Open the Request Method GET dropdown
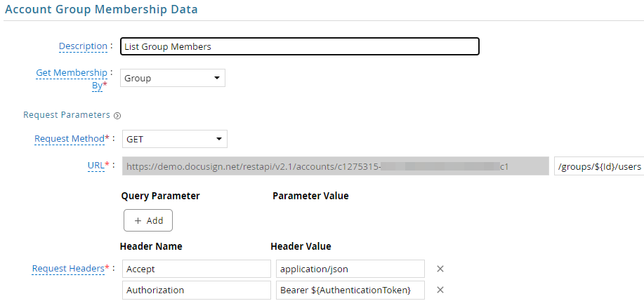Screen dimensions: 644x301 tap(175, 139)
